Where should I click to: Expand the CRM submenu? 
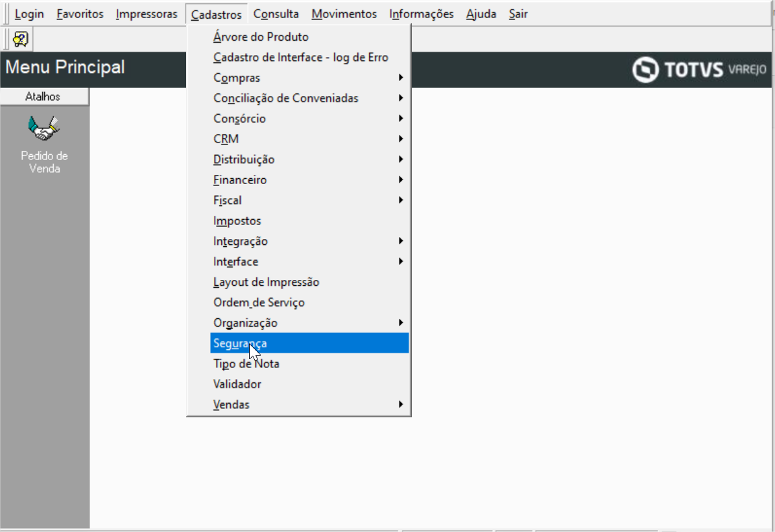coord(309,139)
